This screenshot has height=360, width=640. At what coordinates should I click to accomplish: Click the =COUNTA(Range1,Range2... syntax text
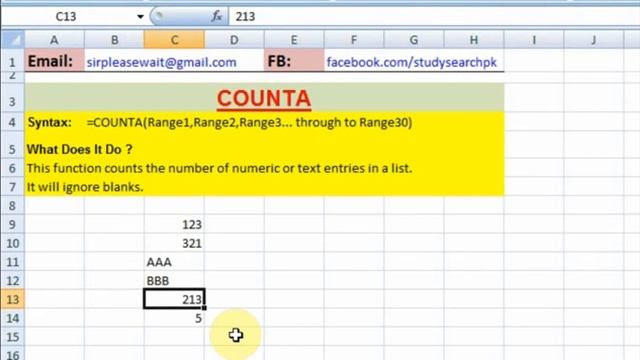[249, 122]
